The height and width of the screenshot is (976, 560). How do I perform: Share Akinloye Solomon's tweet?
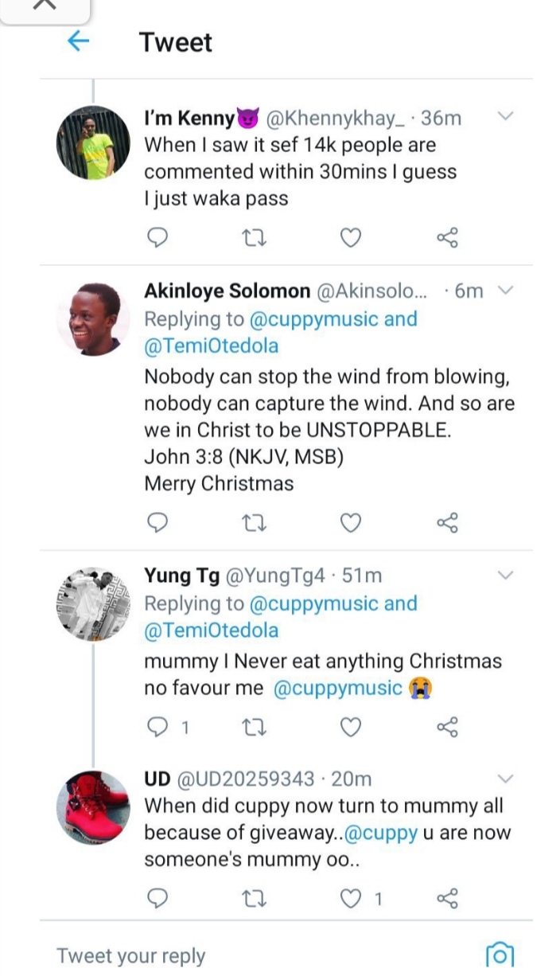click(x=448, y=522)
